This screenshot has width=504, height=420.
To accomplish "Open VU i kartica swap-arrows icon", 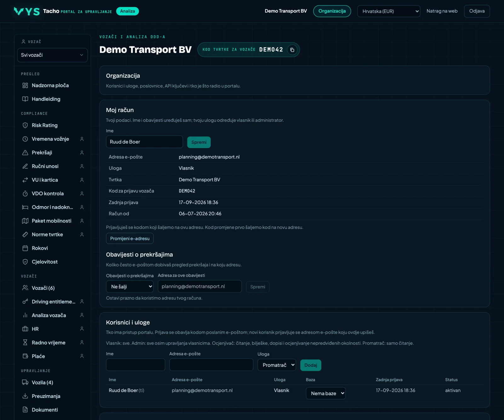I will tap(25, 180).
